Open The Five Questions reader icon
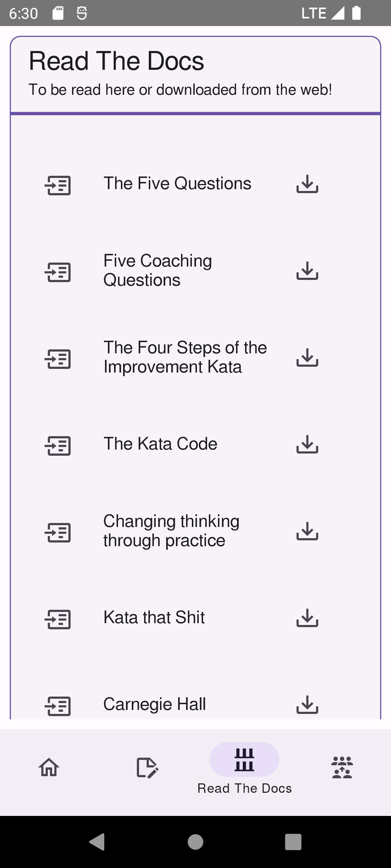 (58, 186)
